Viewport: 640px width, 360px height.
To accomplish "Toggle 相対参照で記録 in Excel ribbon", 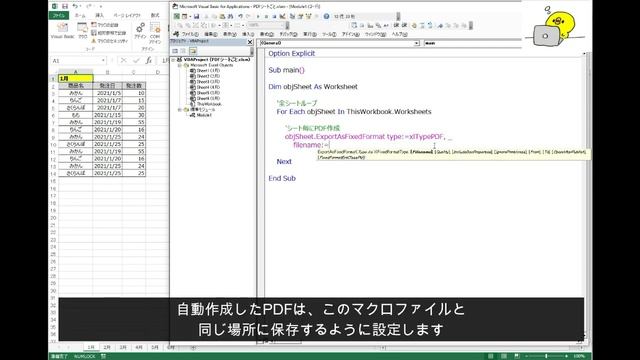I will [x=109, y=33].
